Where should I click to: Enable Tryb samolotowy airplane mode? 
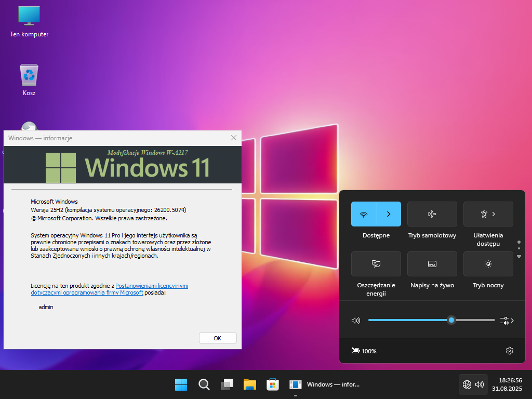pos(432,214)
